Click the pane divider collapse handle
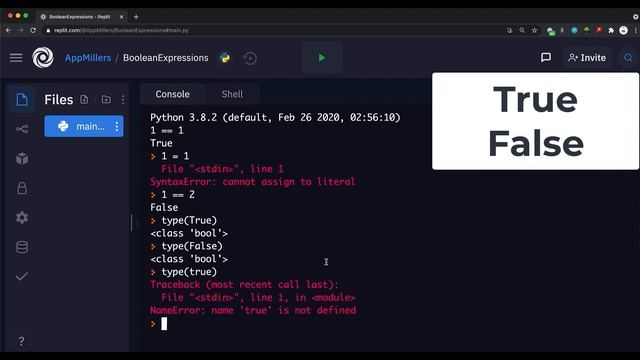The width and height of the screenshot is (640, 360). tap(131, 223)
